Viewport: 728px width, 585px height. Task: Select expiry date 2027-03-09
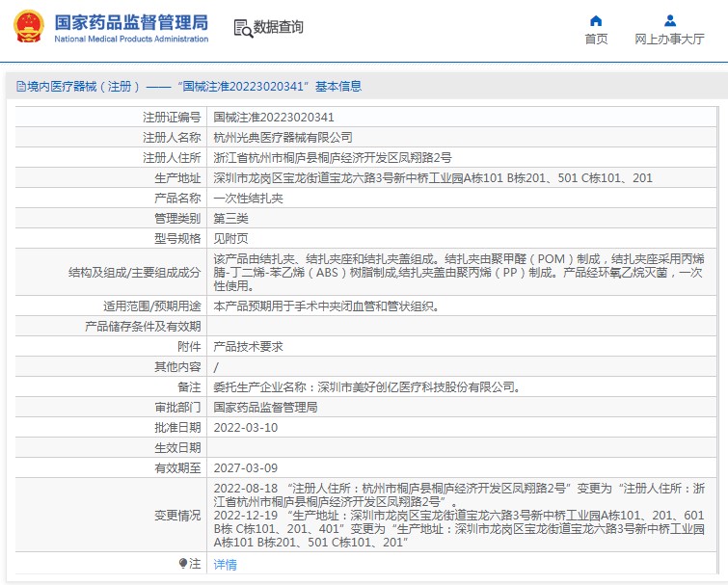point(246,467)
